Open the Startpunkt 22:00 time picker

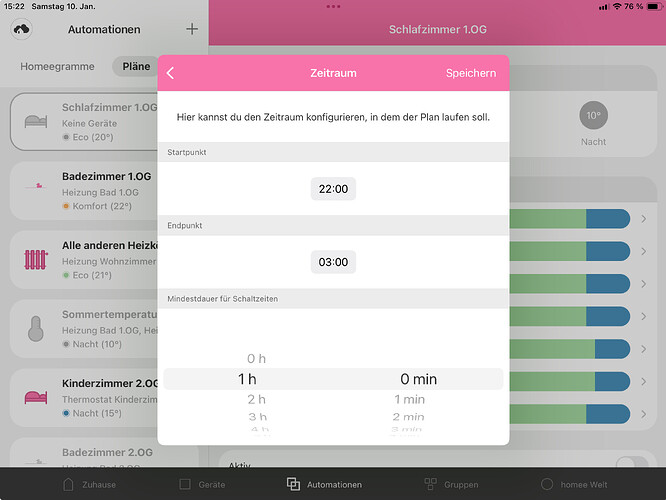tap(333, 189)
